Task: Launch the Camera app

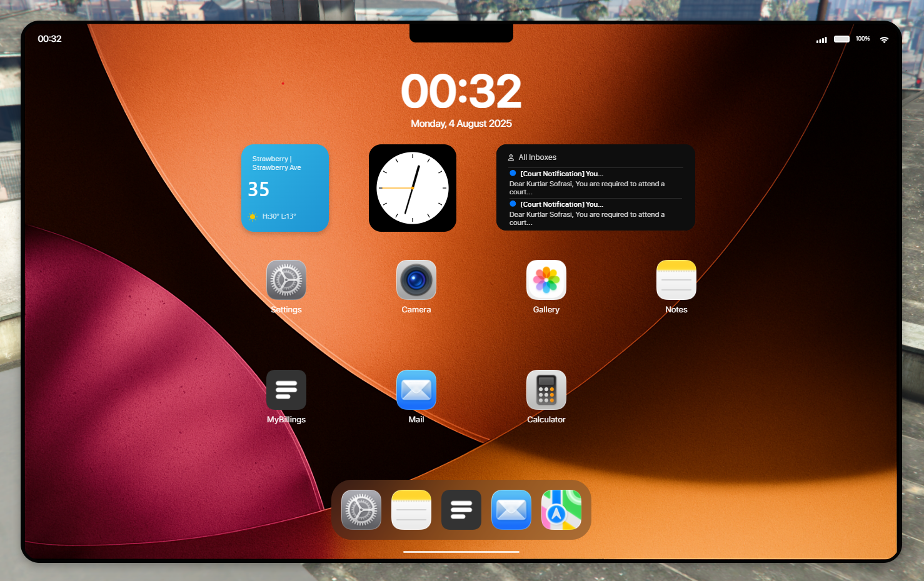Action: 416,280
